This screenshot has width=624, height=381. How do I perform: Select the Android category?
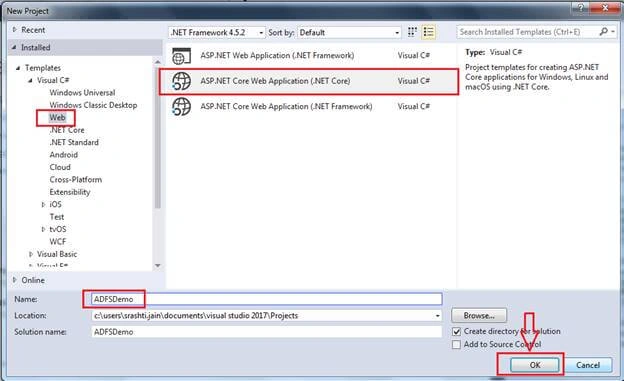64,155
